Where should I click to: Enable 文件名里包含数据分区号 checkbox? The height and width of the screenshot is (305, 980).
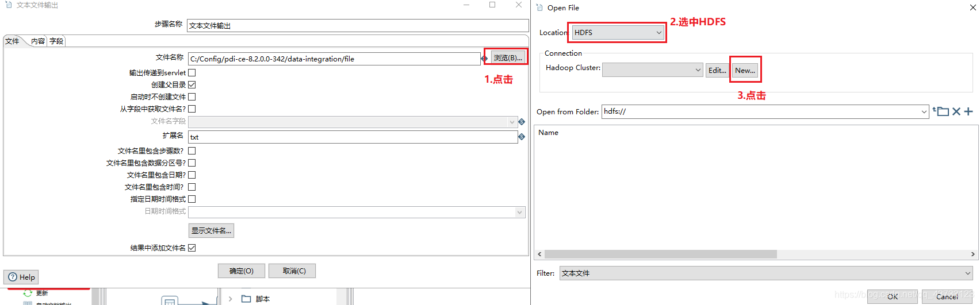pyautogui.click(x=192, y=163)
